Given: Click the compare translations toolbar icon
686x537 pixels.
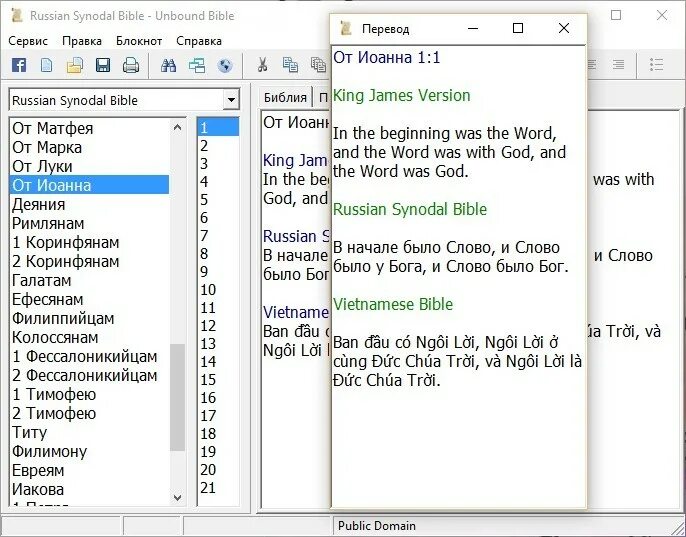Looking at the screenshot, I should (x=197, y=65).
